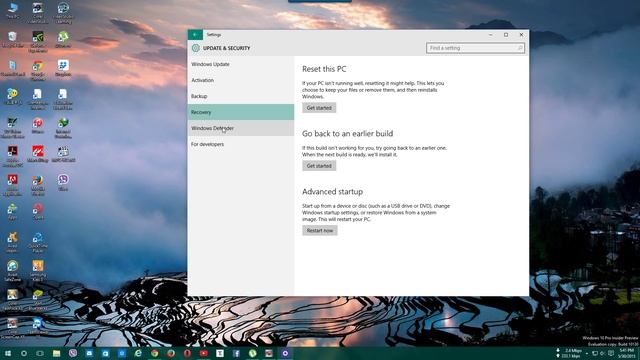The image size is (640, 360).
Task: Open Google Chrome desktop shortcut
Action: click(x=38, y=71)
